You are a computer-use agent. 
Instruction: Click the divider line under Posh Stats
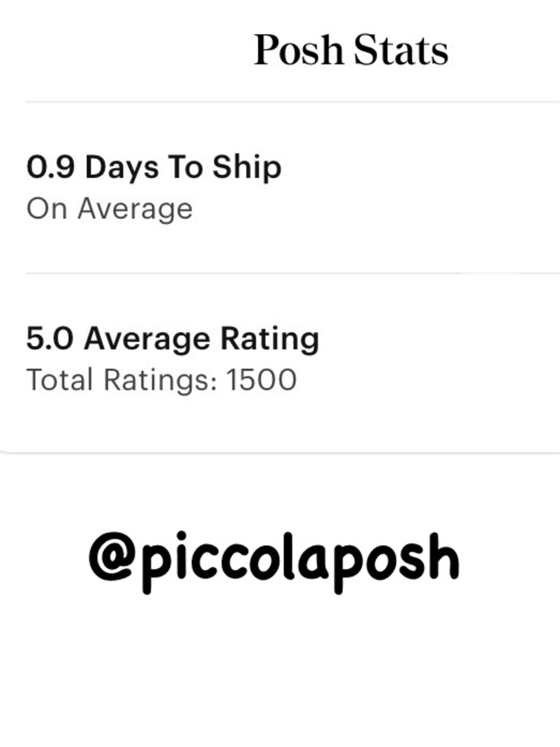tap(291, 102)
